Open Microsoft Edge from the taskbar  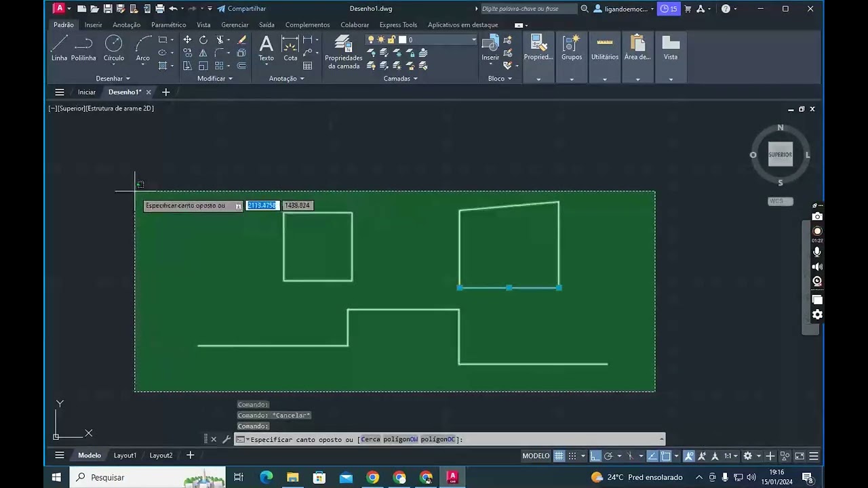(266, 477)
